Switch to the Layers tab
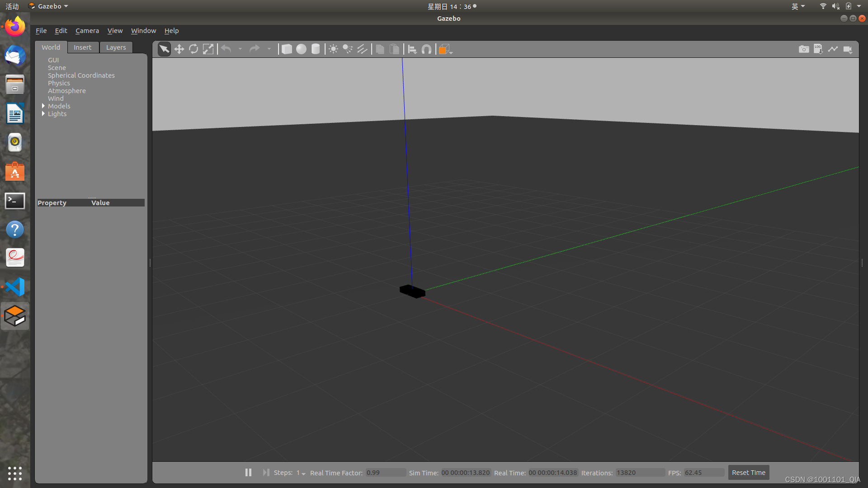 pyautogui.click(x=116, y=47)
